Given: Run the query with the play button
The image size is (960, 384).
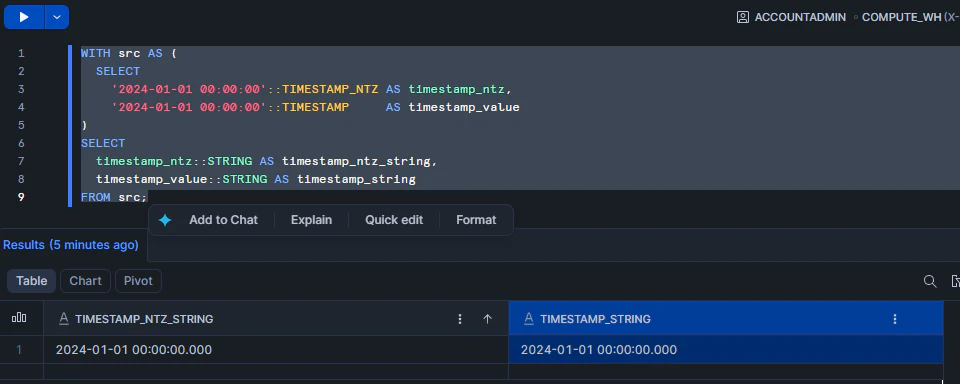Looking at the screenshot, I should tap(24, 17).
